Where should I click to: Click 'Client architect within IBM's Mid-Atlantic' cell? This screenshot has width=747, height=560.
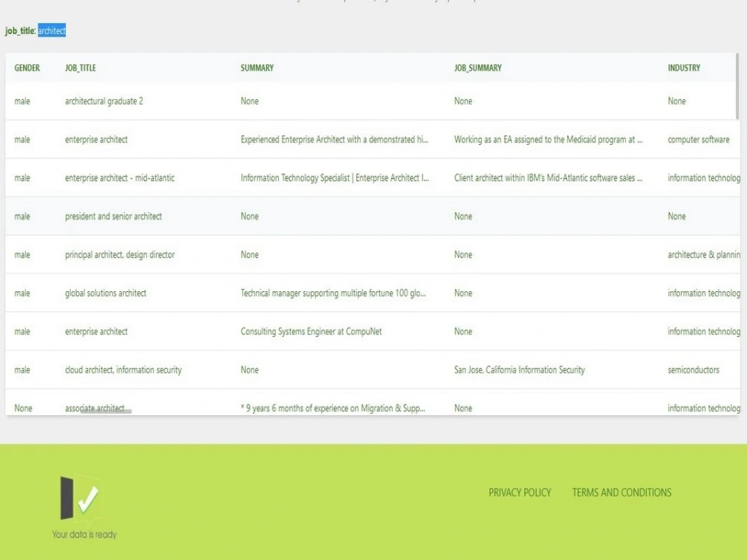click(548, 178)
